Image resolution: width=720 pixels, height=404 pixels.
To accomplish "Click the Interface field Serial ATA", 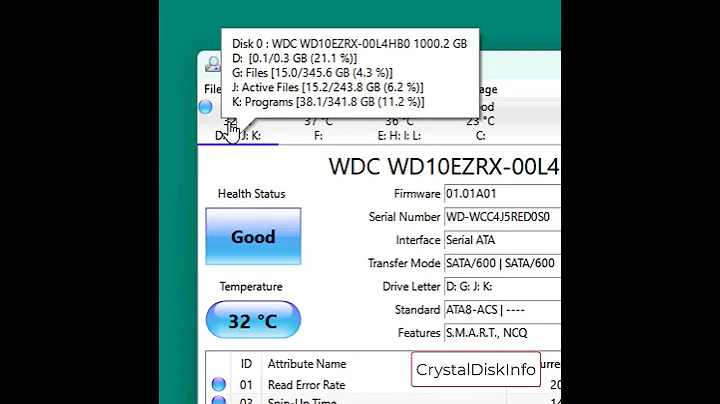I will [x=502, y=240].
